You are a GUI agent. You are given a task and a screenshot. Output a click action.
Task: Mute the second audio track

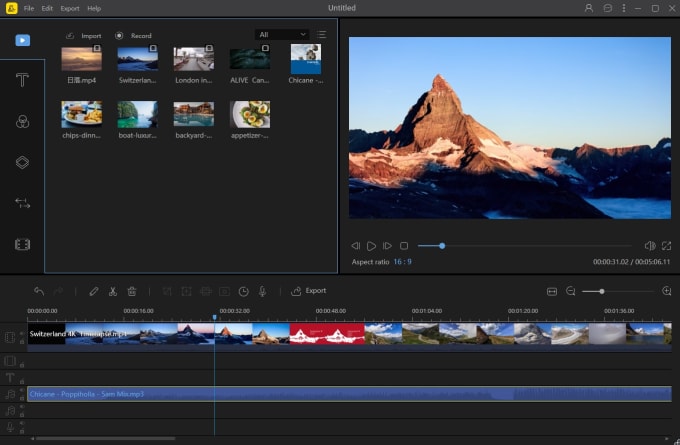tap(22, 407)
